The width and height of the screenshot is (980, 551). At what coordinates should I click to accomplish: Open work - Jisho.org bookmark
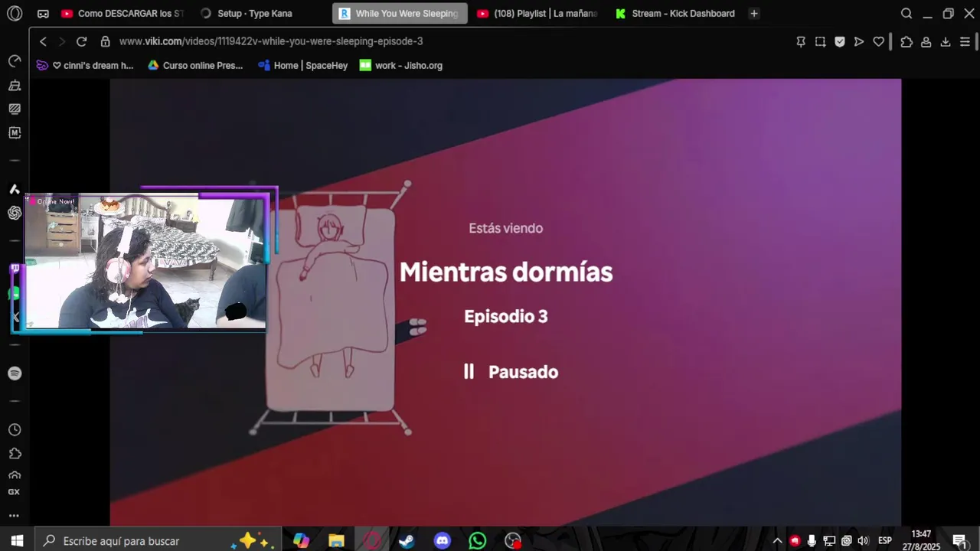point(401,66)
